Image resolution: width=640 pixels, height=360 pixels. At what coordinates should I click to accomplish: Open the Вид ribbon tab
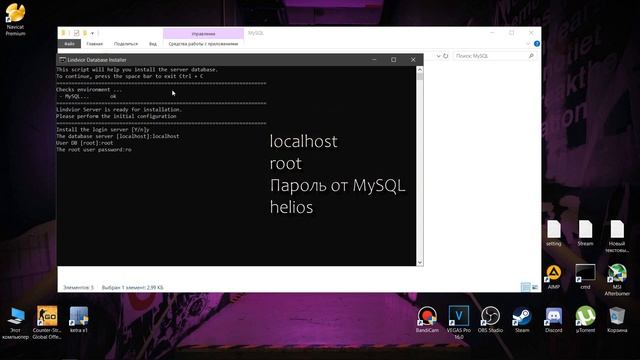153,44
